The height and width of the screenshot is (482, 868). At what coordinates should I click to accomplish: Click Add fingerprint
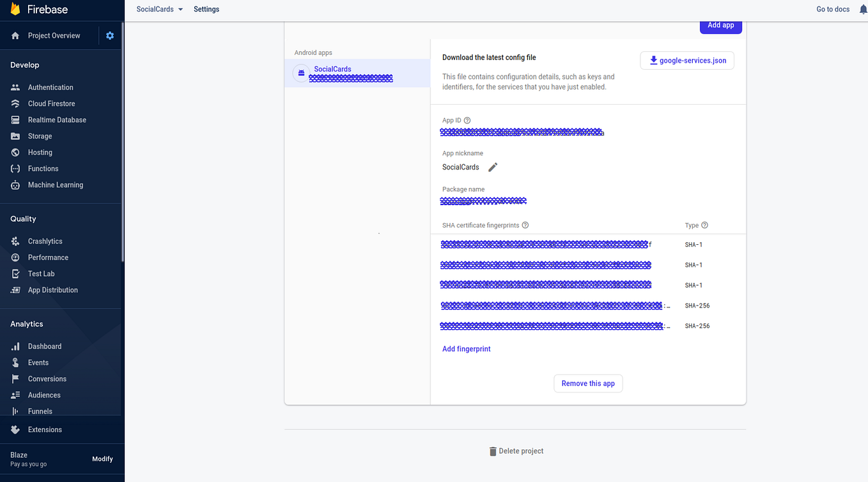[x=466, y=348]
